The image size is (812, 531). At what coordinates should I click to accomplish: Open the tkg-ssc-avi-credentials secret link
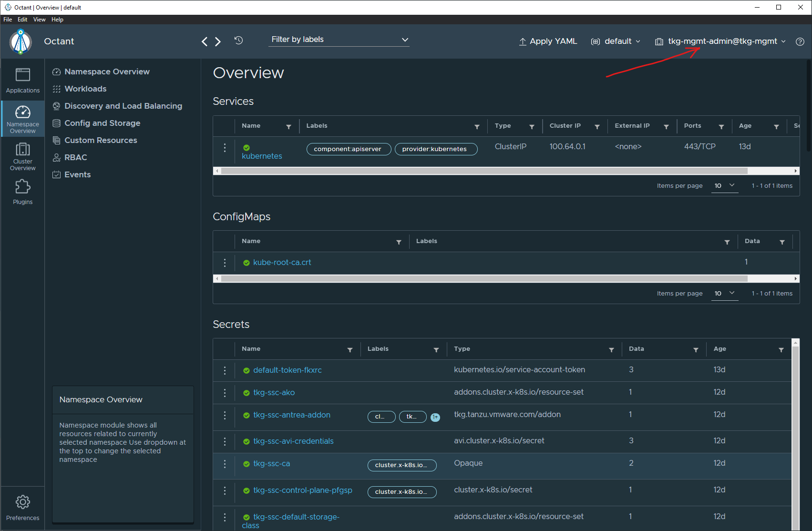[x=293, y=441]
